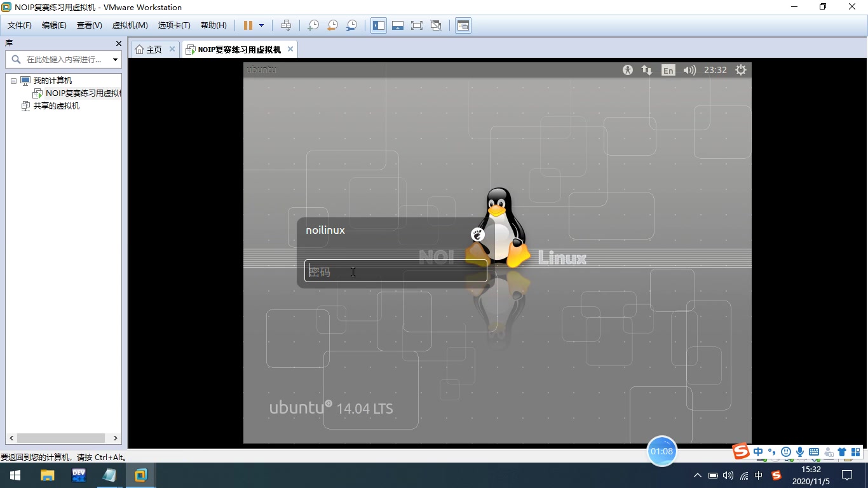Click the library horizontal scrollbar thumb
The image size is (868, 488).
pos(61,438)
